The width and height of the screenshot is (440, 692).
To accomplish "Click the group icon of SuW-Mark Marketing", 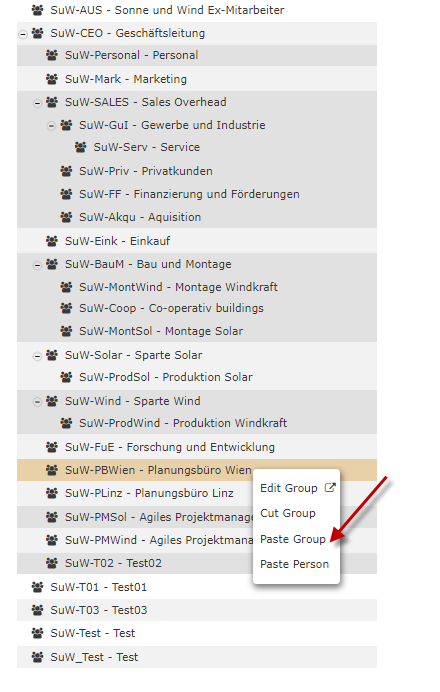I will tap(52, 79).
